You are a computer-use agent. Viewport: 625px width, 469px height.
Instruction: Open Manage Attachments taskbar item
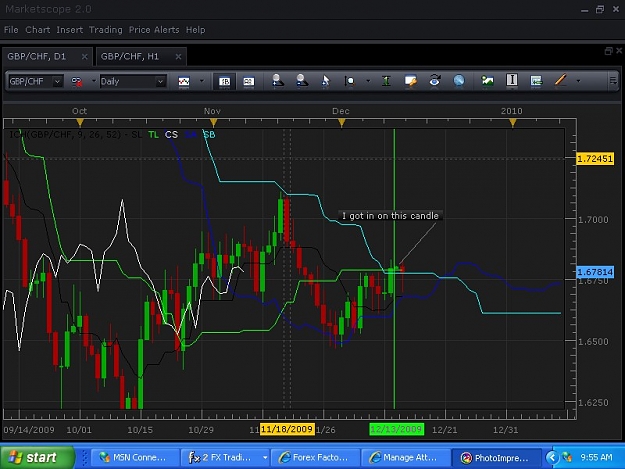tap(406, 458)
